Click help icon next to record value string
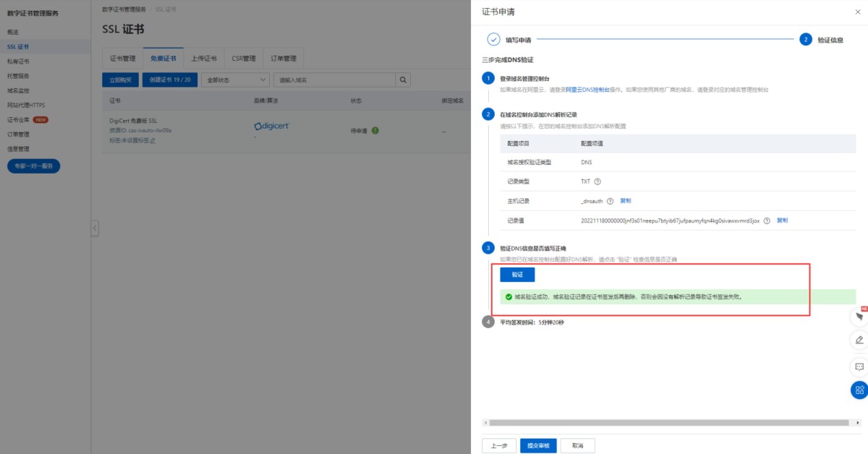Image resolution: width=868 pixels, height=454 pixels. click(x=767, y=220)
